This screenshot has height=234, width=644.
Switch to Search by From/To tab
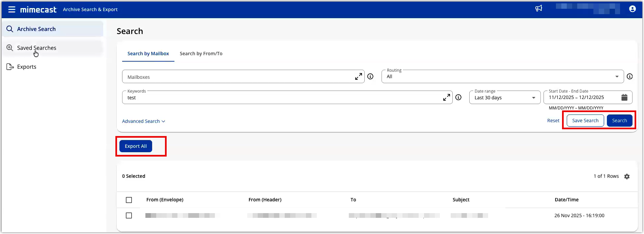(x=201, y=54)
